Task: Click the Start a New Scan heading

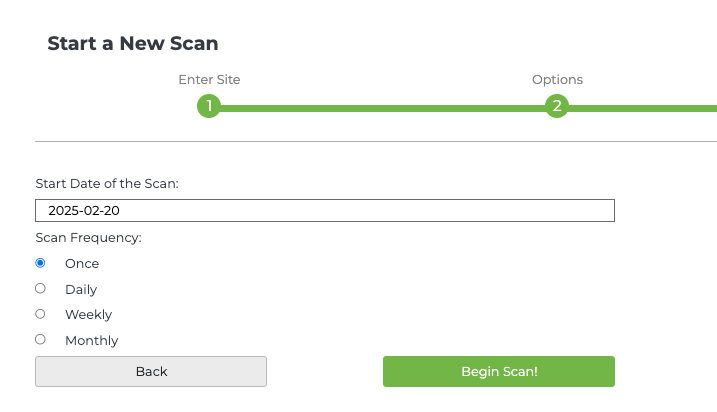Action: (132, 43)
